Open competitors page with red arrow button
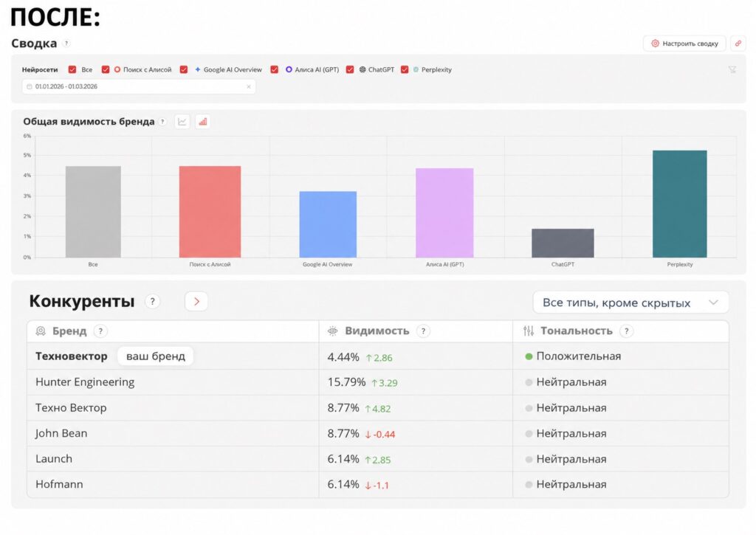Screen dimensions: 756x535 click(x=196, y=302)
